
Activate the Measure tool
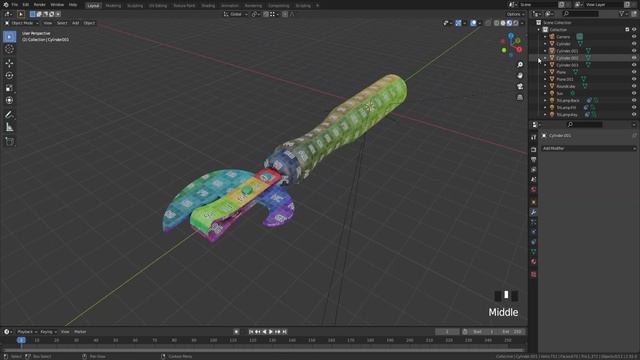click(9, 127)
